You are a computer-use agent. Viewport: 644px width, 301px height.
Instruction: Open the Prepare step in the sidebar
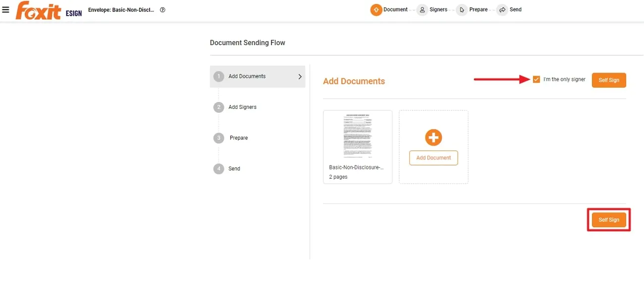(239, 138)
